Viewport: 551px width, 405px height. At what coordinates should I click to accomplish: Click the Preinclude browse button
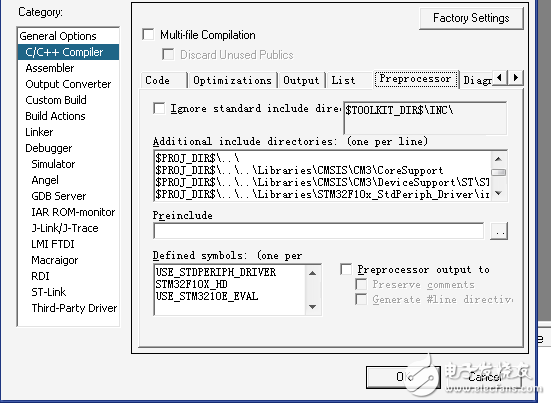499,231
